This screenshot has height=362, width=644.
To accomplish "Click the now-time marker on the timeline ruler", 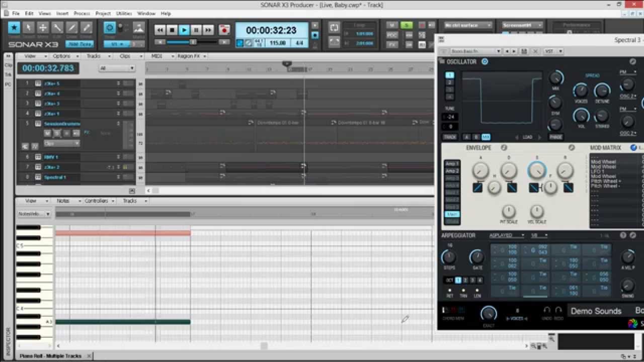I will click(287, 64).
